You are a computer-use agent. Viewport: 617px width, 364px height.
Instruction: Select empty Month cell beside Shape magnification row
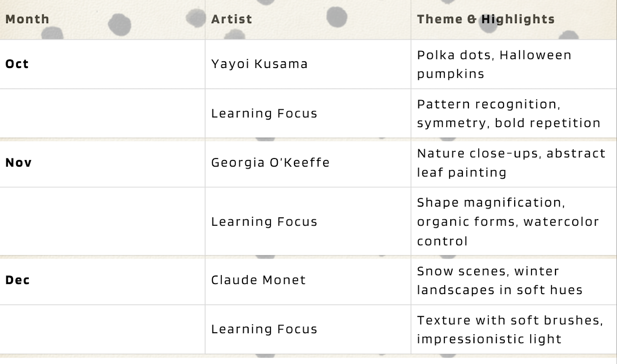102,222
